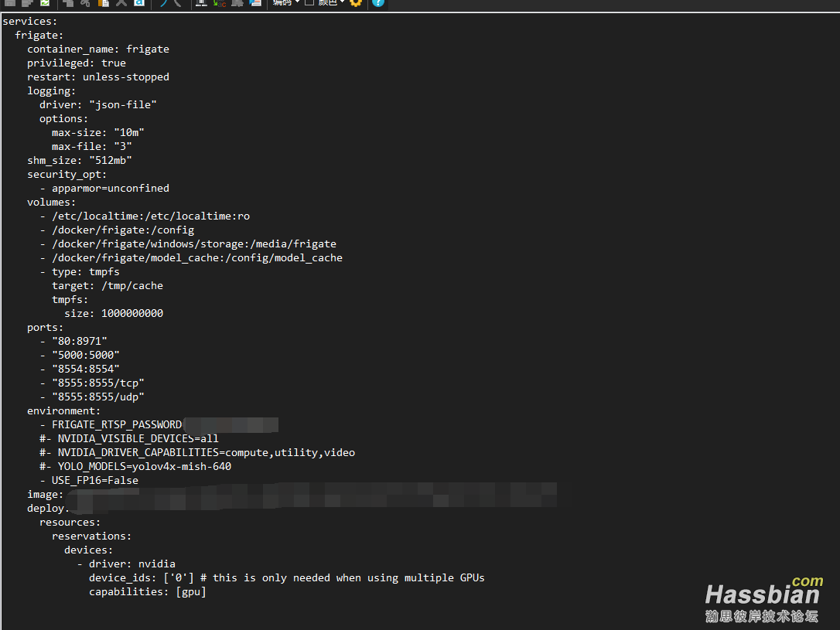Image resolution: width=840 pixels, height=630 pixels.
Task: Click the 'ports:' line
Action: [45, 328]
